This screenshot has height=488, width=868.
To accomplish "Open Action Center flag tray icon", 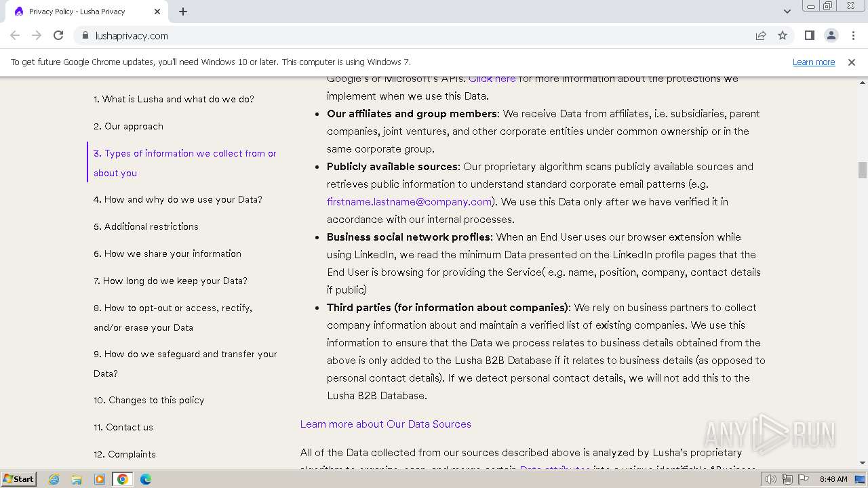I will pyautogui.click(x=804, y=479).
